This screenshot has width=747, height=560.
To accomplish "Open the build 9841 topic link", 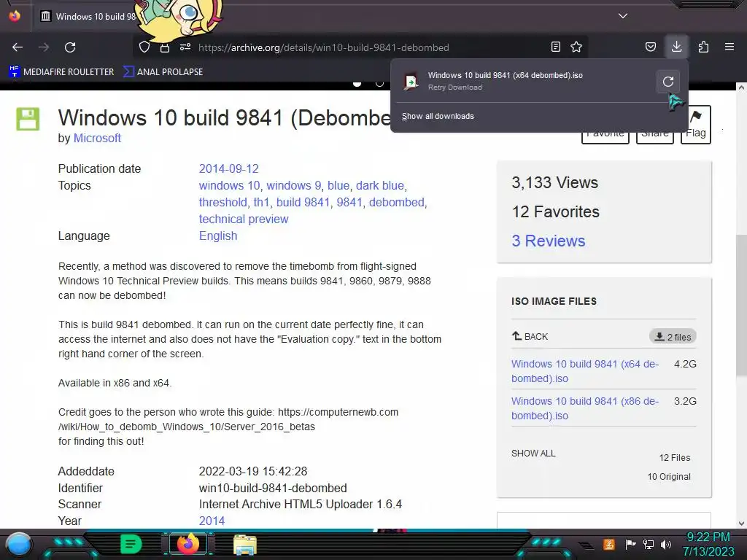I will pos(303,203).
